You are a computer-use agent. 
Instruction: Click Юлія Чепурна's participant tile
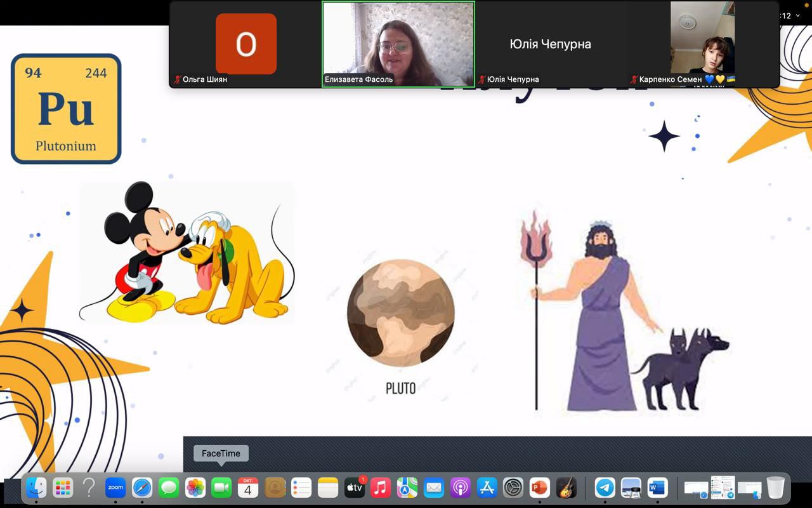550,44
